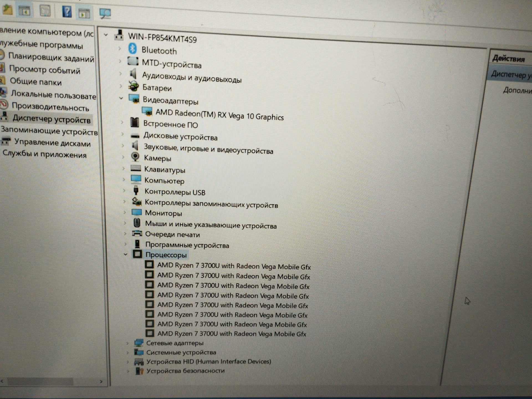
Task: Select the Устройства HID (Human Interface Devices) label
Action: coord(209,362)
